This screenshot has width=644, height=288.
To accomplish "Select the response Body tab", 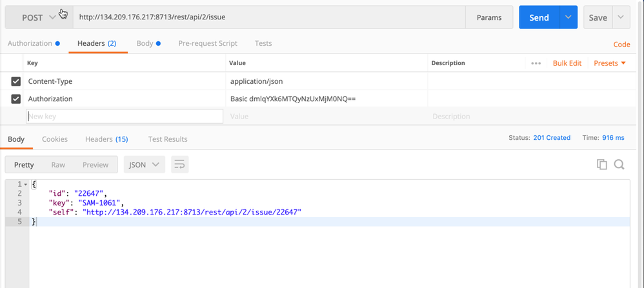I will 16,139.
